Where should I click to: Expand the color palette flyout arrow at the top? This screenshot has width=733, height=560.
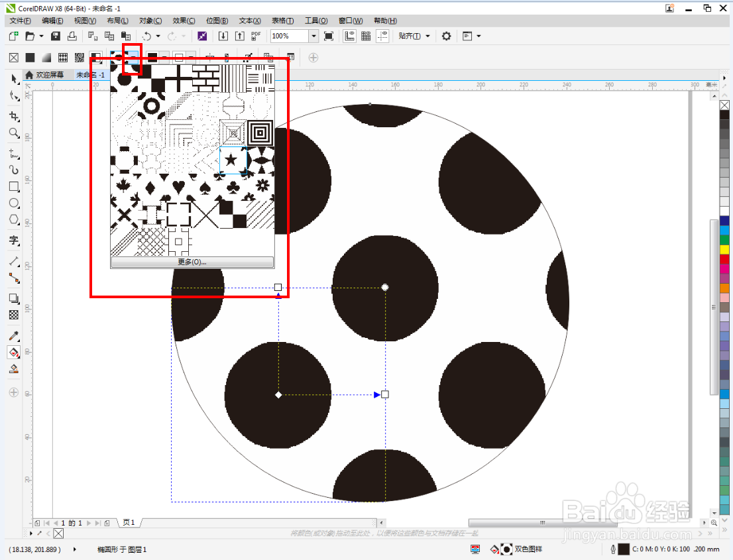[x=724, y=78]
